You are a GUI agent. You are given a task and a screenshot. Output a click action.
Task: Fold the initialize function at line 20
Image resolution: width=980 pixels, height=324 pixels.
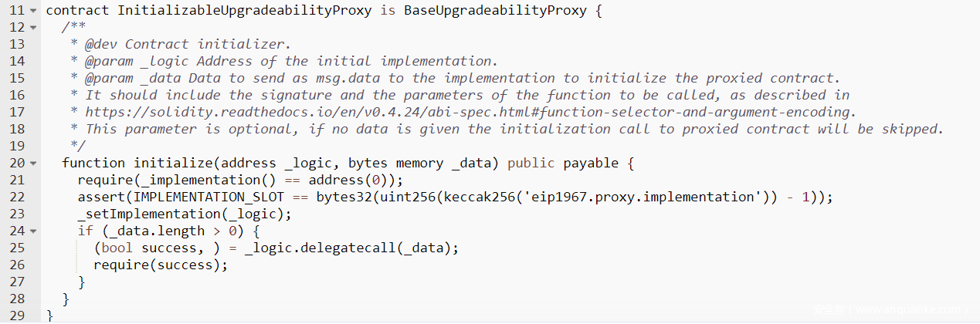(32, 164)
